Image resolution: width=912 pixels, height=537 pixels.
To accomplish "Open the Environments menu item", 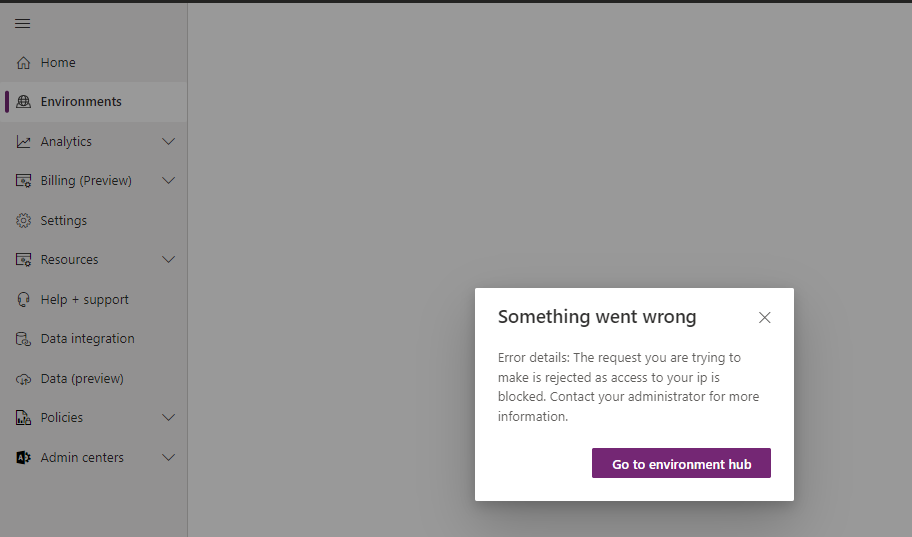I will pyautogui.click(x=94, y=102).
